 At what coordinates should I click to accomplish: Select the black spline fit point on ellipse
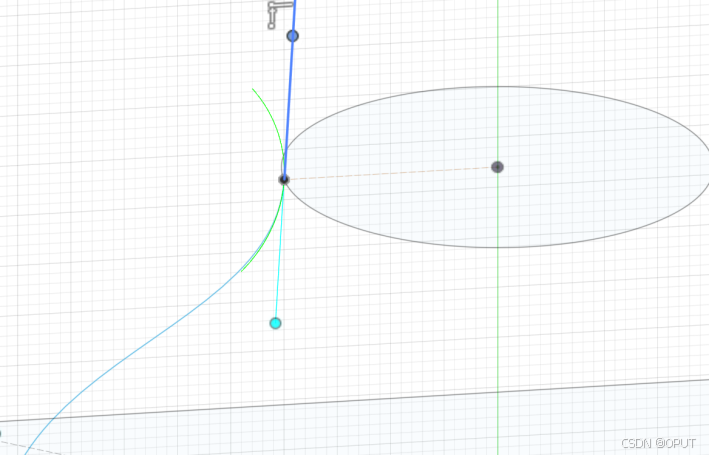(x=284, y=180)
